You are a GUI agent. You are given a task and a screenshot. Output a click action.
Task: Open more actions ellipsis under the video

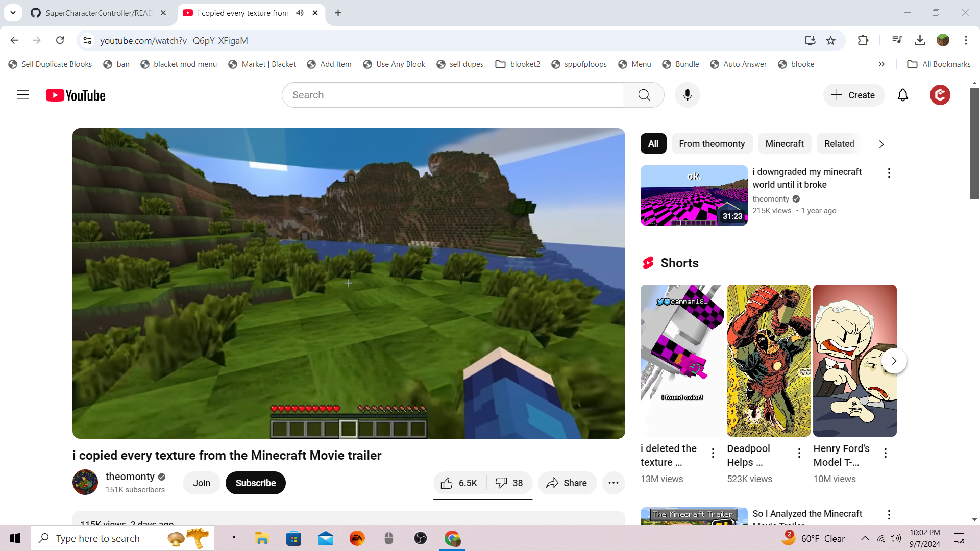pos(614,483)
